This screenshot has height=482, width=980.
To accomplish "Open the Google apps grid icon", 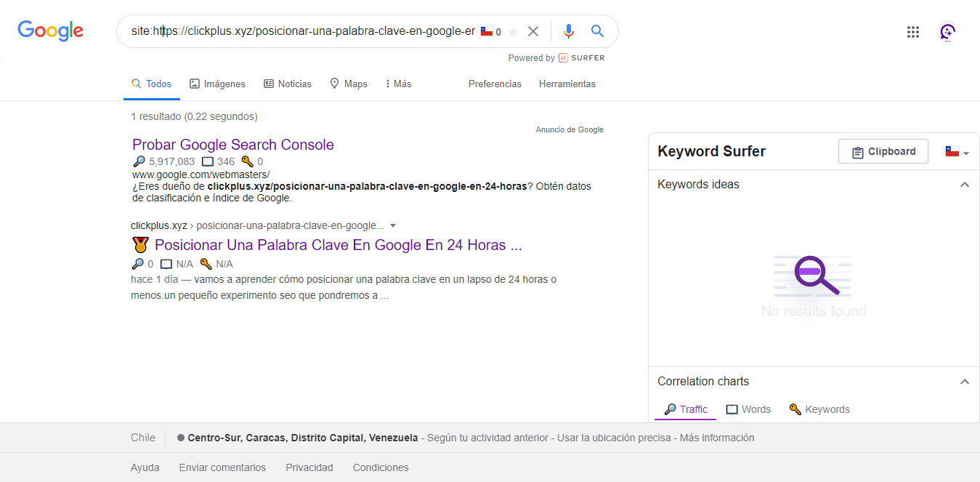I will click(x=913, y=31).
